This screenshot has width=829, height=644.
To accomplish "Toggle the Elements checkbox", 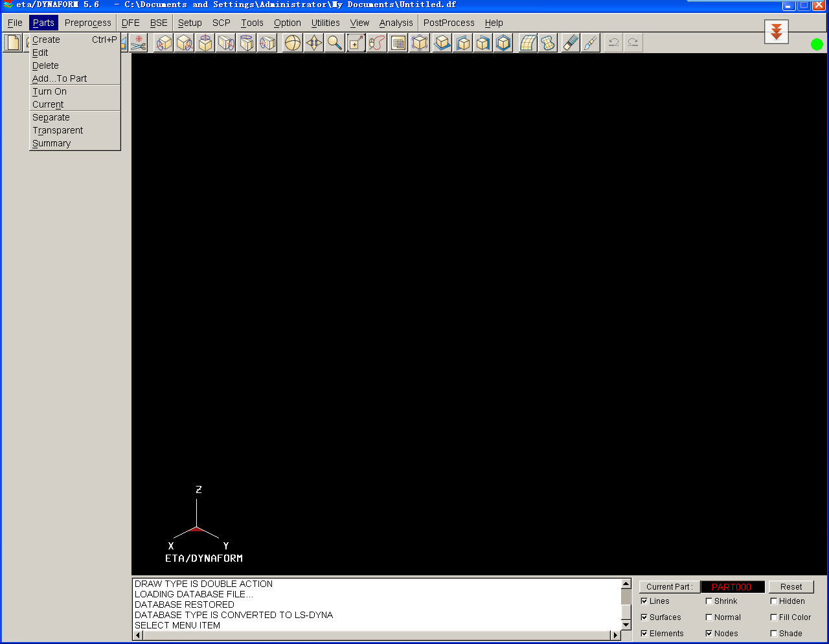I will click(644, 634).
